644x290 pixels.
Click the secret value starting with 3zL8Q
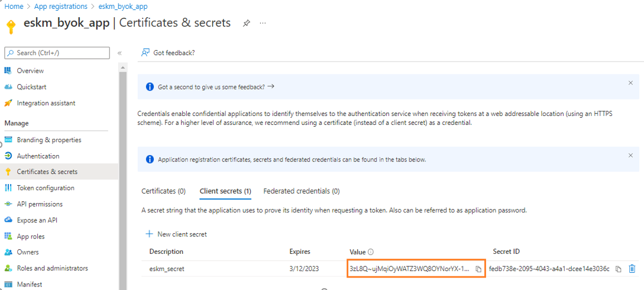tap(409, 269)
